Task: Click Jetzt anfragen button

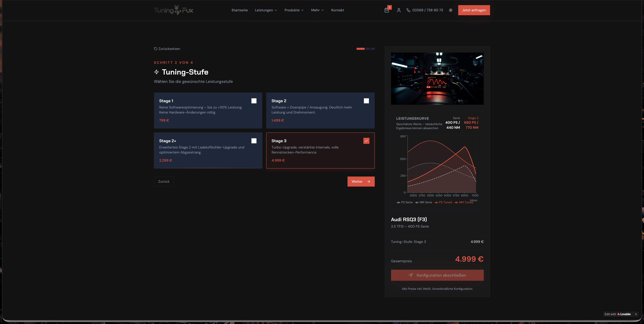Action: 474,10
